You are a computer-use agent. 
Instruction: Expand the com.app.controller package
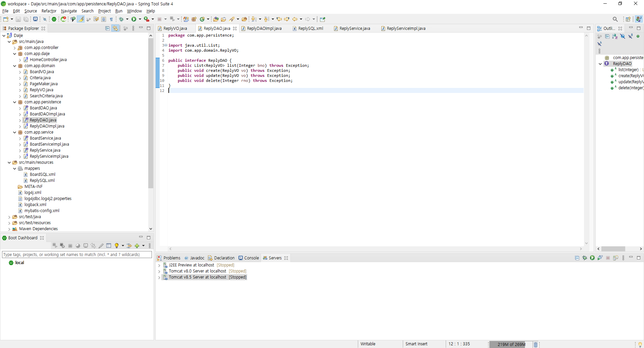click(x=14, y=48)
